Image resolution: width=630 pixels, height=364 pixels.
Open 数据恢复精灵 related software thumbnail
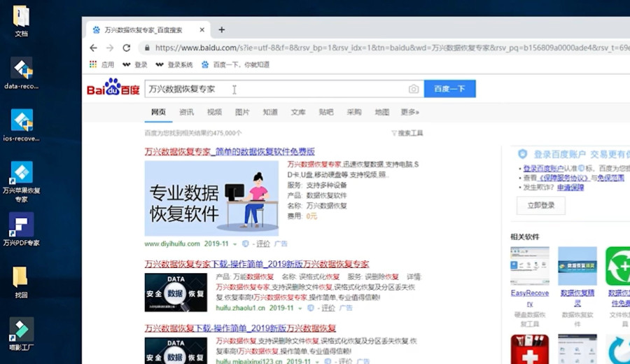point(577,266)
